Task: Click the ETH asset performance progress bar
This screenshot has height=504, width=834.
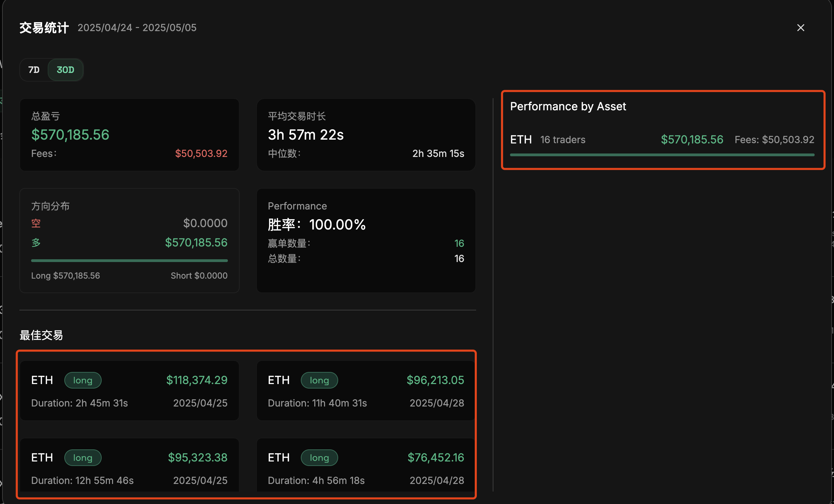Action: 662,155
